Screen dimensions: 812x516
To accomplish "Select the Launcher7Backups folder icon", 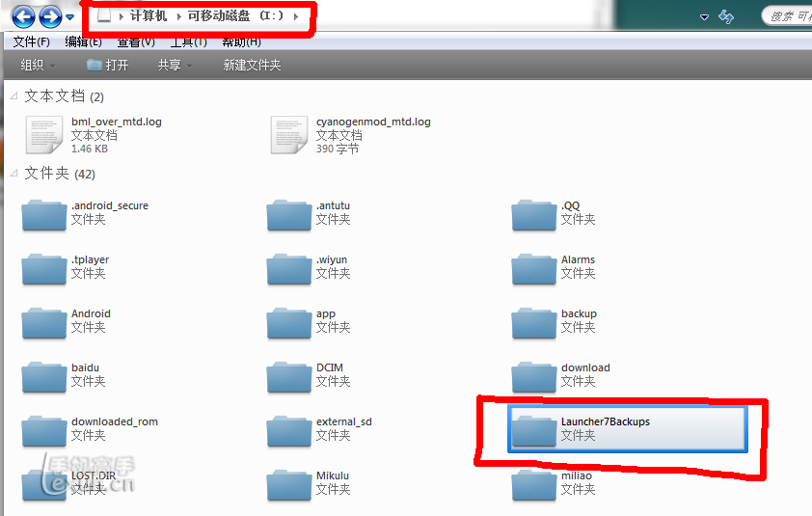I will [x=534, y=431].
